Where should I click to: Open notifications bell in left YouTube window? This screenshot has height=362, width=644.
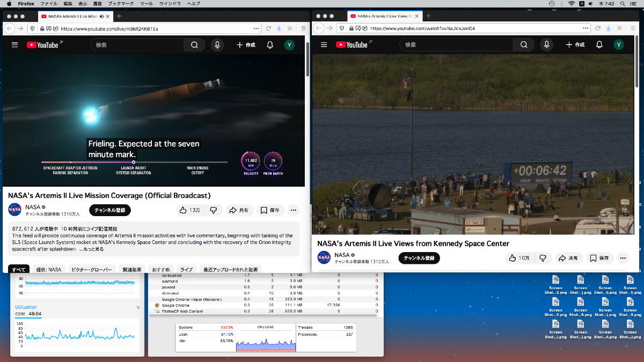(x=270, y=45)
